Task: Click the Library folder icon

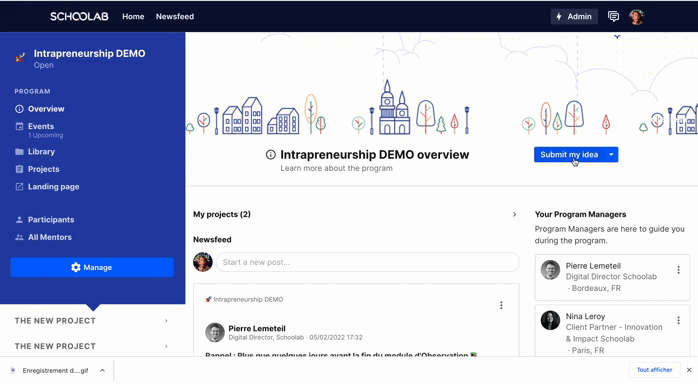Action: (x=19, y=151)
